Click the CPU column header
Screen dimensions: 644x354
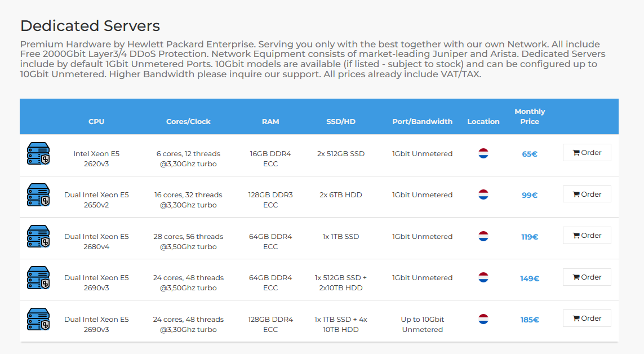click(x=96, y=122)
